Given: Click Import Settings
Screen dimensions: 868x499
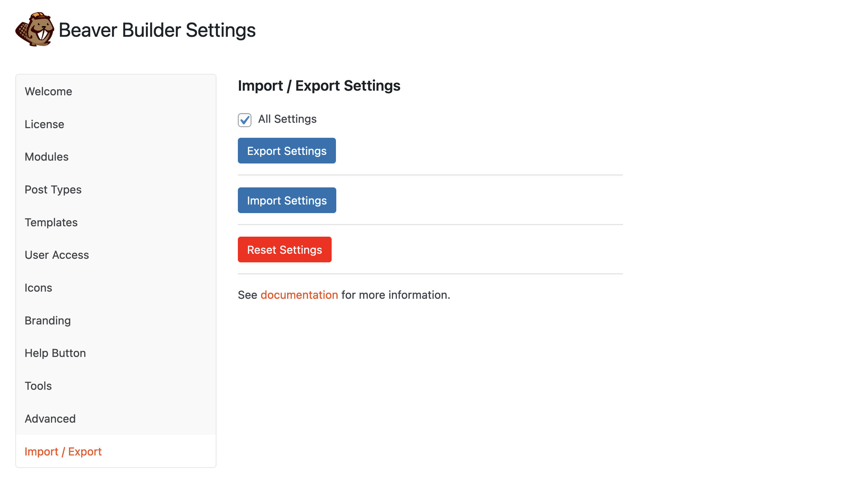Looking at the screenshot, I should point(286,200).
